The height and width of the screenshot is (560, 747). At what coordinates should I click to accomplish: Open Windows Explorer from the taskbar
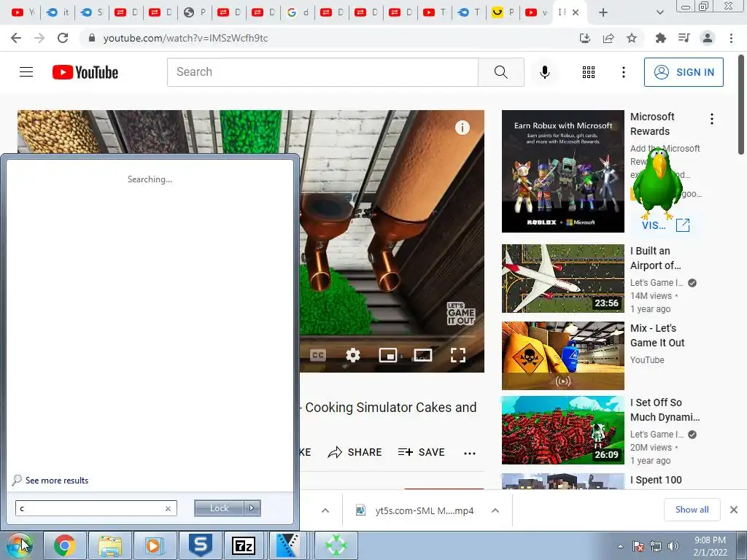[x=110, y=545]
